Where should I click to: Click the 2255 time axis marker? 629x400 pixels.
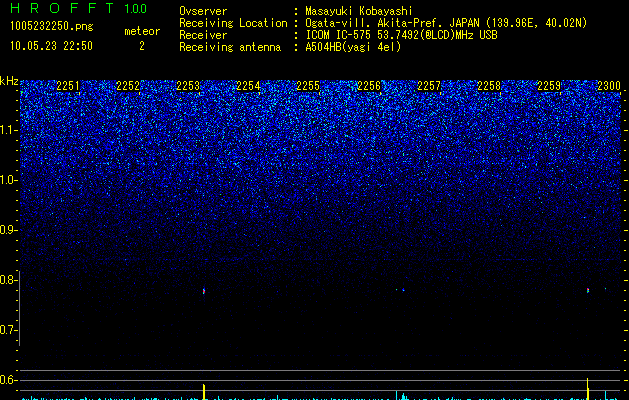pyautogui.click(x=308, y=86)
